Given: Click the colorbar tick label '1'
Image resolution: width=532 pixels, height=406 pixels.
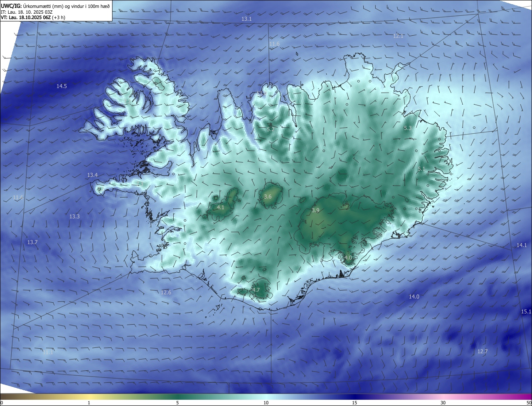Looking at the screenshot, I should (89, 403).
